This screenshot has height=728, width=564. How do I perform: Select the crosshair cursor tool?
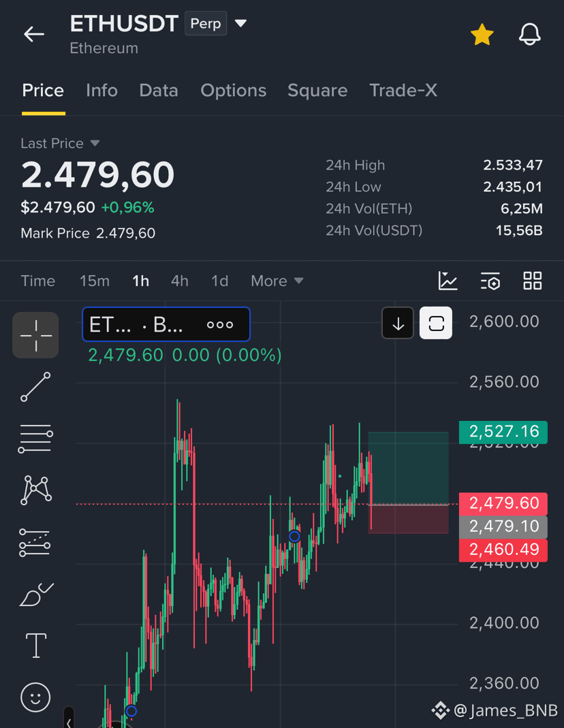[x=35, y=335]
